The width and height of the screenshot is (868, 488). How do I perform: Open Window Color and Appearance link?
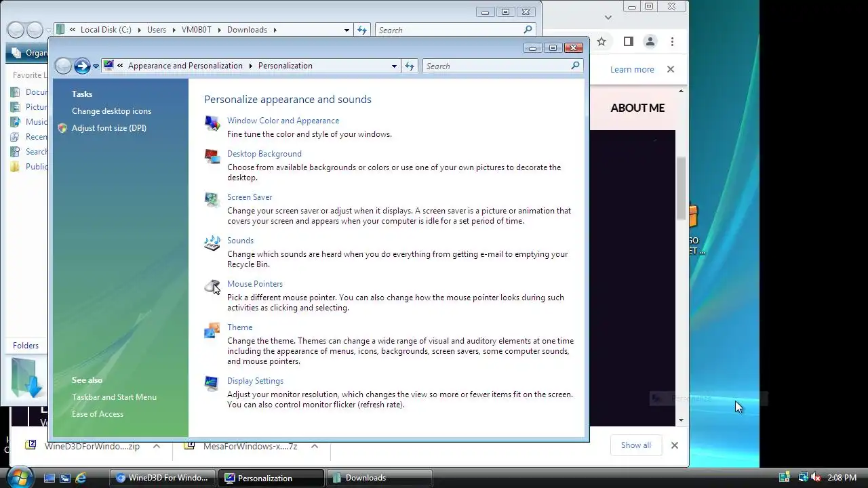[x=283, y=121]
